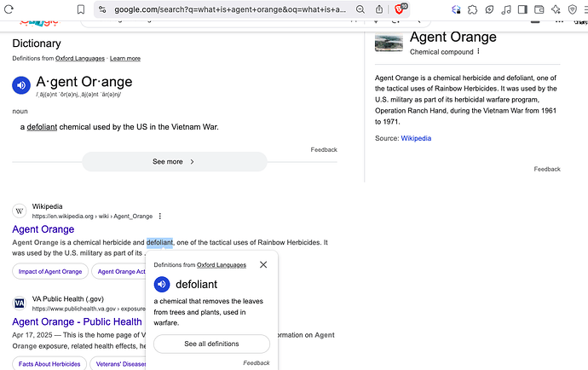
Task: Click the Dictionary section heading
Action: pyautogui.click(x=37, y=43)
